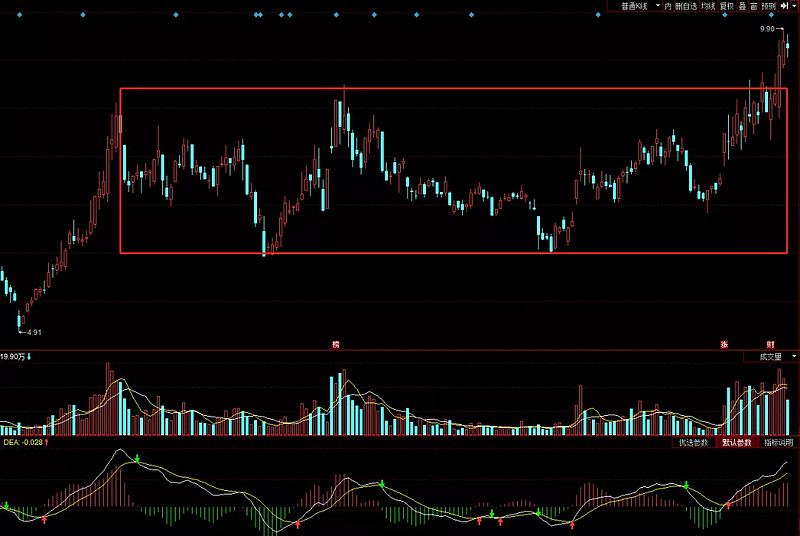This screenshot has height=536, width=800.
Task: Click the 内 toolbar button
Action: [x=667, y=6]
